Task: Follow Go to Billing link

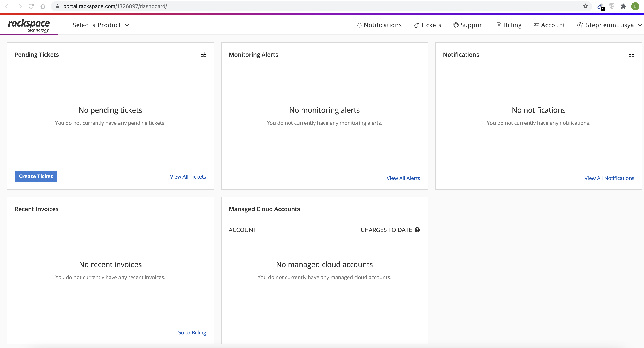Action: click(x=191, y=332)
